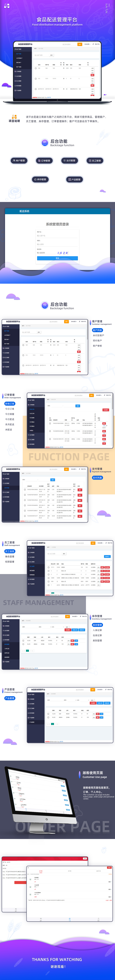Image resolution: width=115 pixels, height=980 pixels.
Task: Click the 未付款客户 menu item
Action: pyautogui.click(x=98, y=336)
